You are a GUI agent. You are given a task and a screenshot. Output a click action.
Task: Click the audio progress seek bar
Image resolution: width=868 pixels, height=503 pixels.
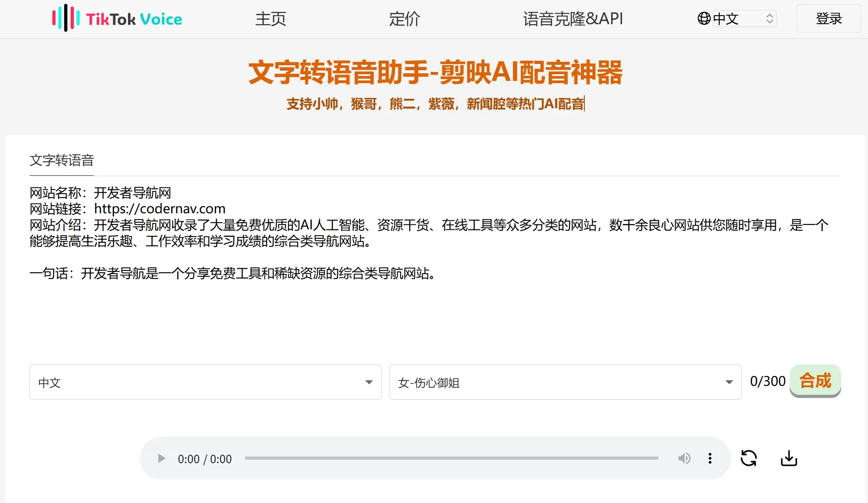tap(451, 458)
